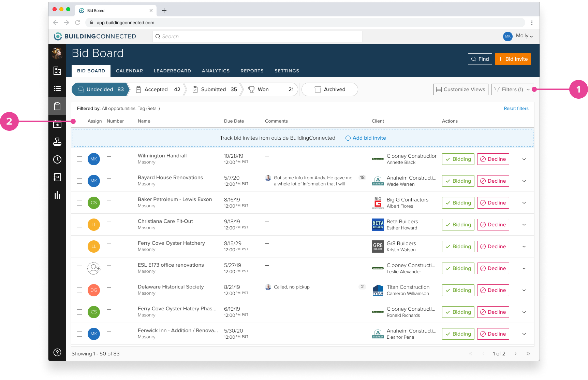Click the user profile photo in sidebar
Image resolution: width=588 pixels, height=380 pixels.
click(57, 53)
